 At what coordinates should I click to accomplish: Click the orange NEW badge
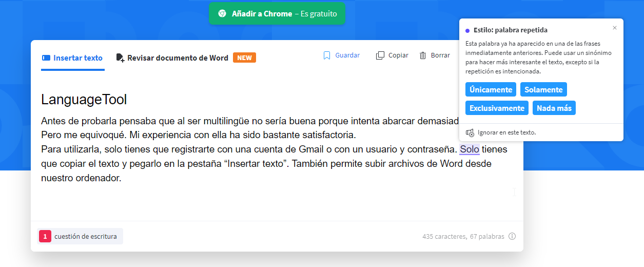pyautogui.click(x=244, y=58)
